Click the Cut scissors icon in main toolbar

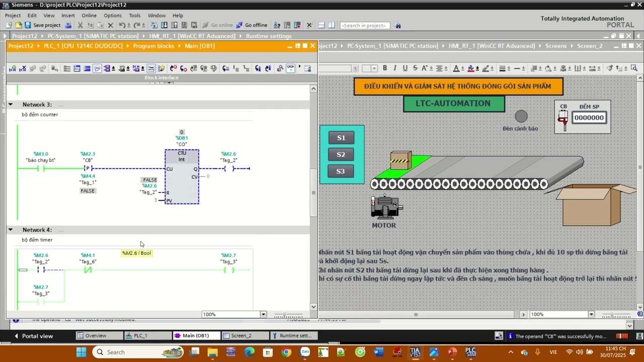(80, 25)
